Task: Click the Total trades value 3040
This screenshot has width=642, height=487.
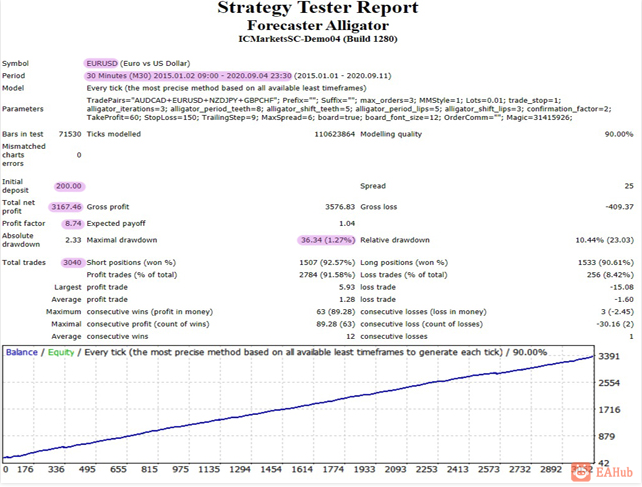Action: coord(72,263)
